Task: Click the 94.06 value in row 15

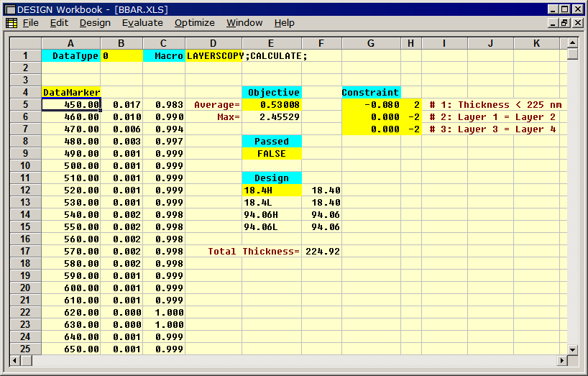Action: click(322, 226)
